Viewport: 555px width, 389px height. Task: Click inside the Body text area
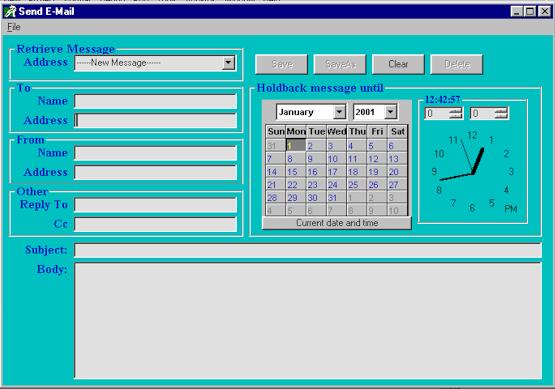tap(308, 321)
